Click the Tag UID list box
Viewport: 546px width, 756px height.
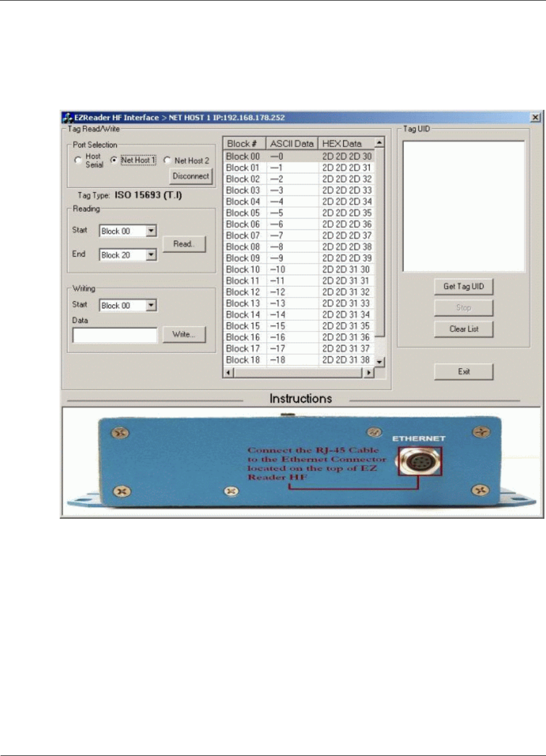click(x=463, y=206)
